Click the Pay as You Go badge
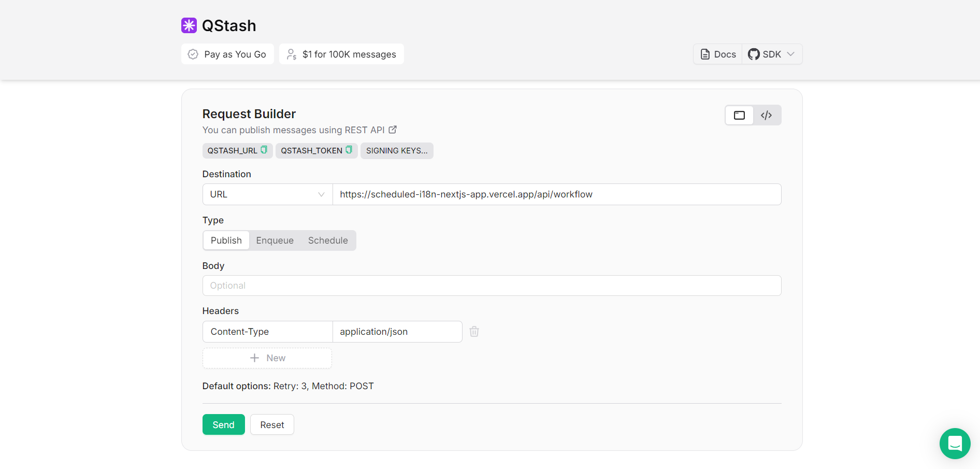Viewport: 980px width, 469px height. pos(227,54)
